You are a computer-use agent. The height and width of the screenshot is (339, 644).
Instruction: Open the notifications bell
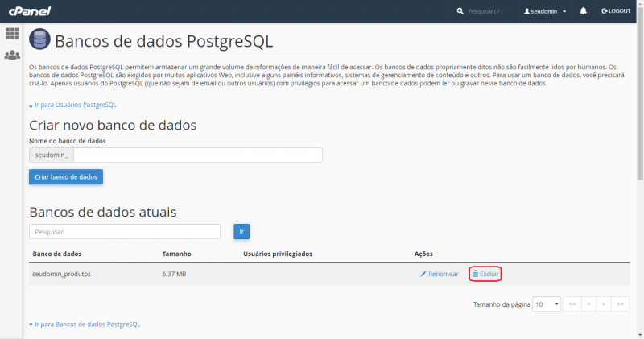click(x=583, y=11)
